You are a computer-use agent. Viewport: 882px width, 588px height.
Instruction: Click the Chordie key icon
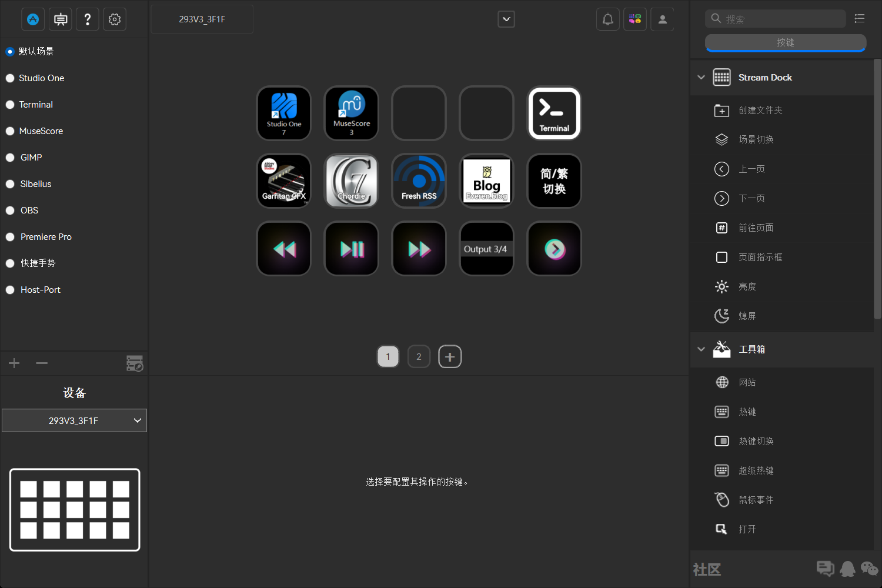point(352,181)
